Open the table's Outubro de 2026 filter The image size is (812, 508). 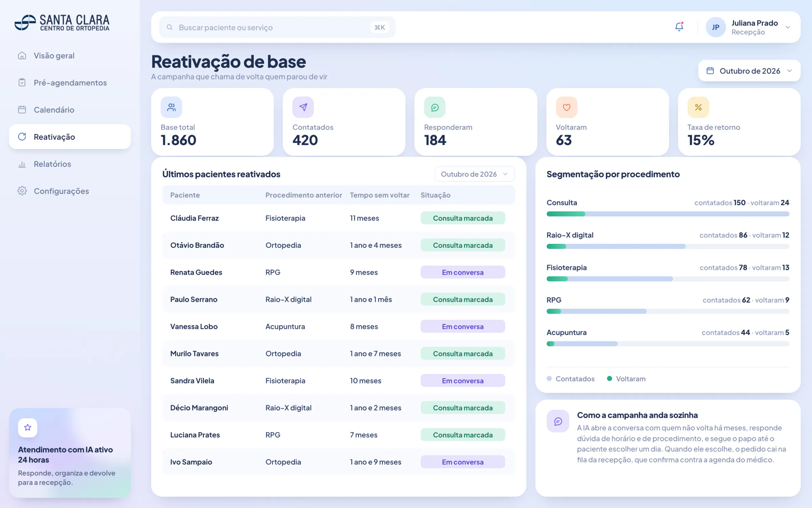coord(474,174)
